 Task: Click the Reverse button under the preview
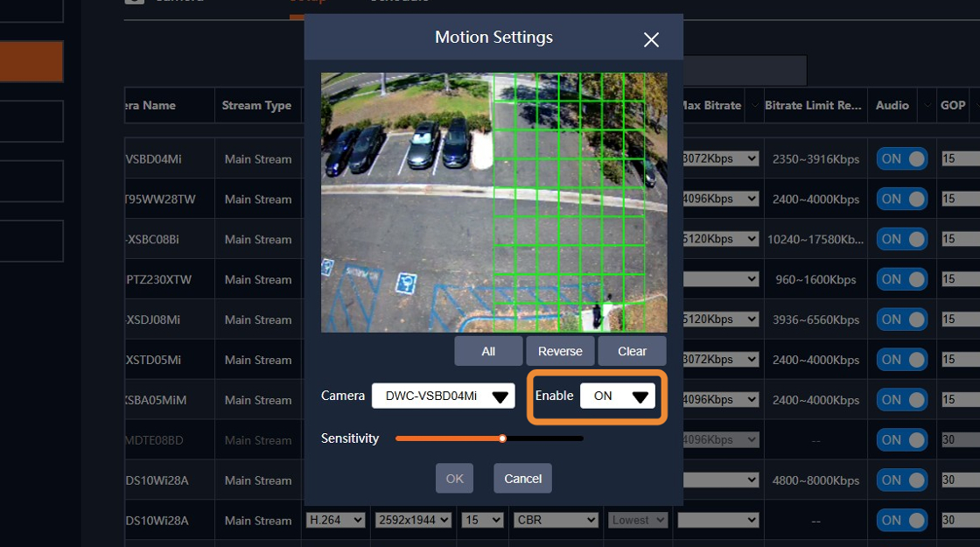[560, 351]
